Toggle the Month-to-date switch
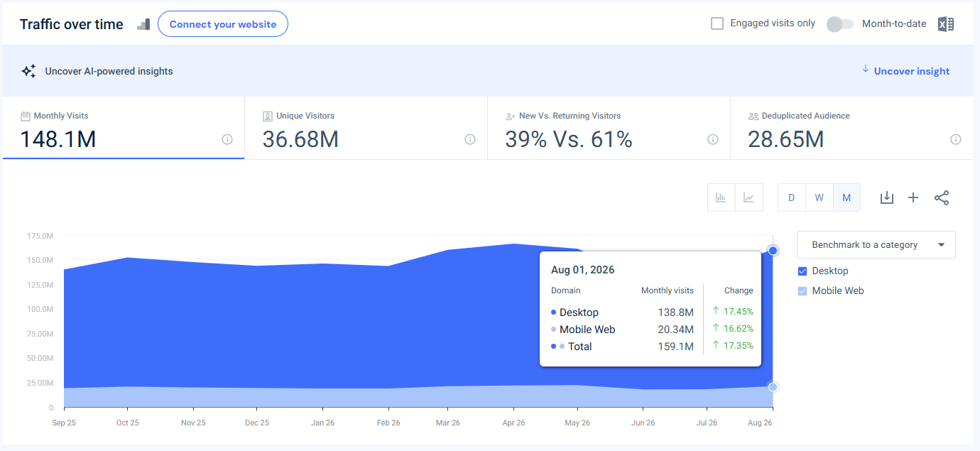Image resolution: width=980 pixels, height=451 pixels. point(839,24)
